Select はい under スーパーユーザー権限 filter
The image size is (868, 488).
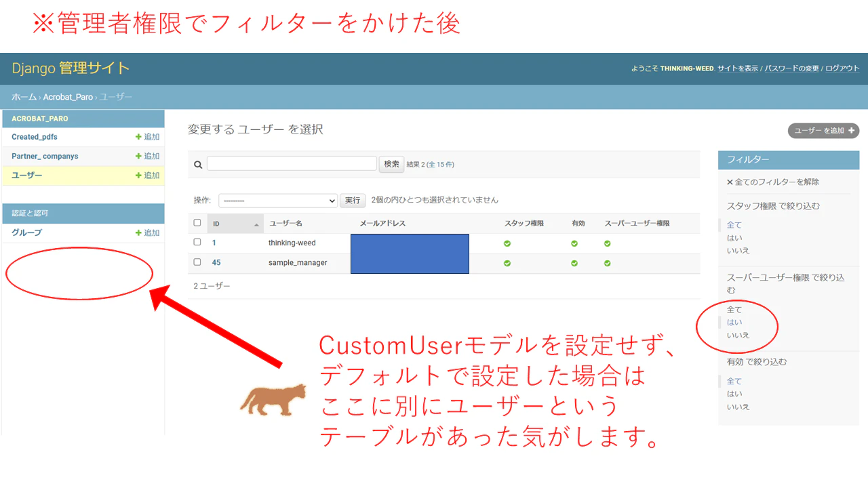[x=734, y=323]
